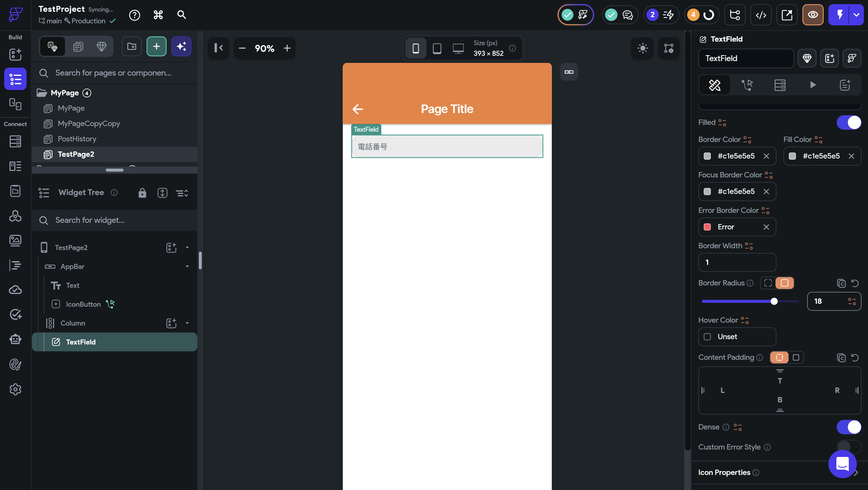The width and height of the screenshot is (868, 490).
Task: Toggle the Filled switch off
Action: pos(849,122)
